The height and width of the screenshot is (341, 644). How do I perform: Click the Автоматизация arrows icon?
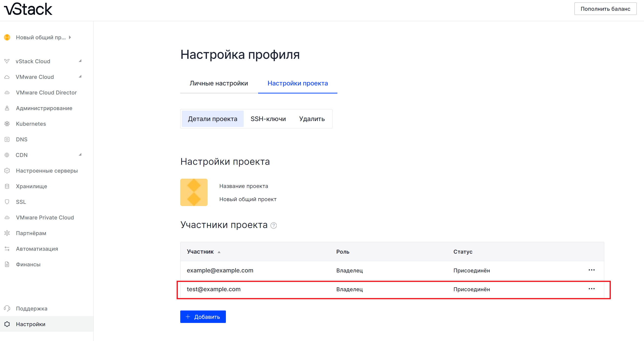coord(7,249)
